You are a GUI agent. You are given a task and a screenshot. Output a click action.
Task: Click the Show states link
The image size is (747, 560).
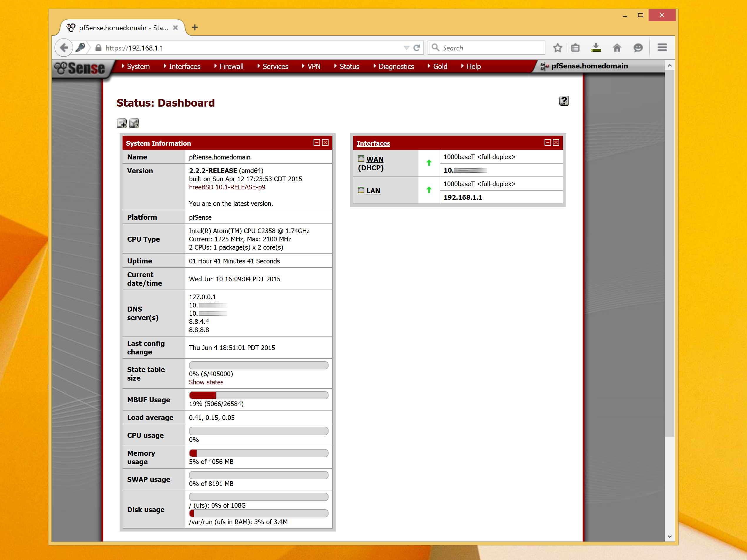tap(206, 382)
